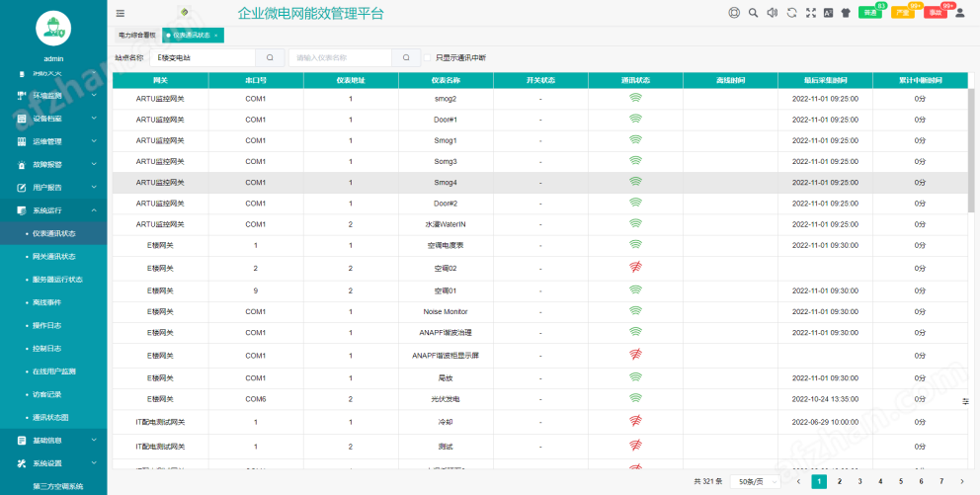Image resolution: width=980 pixels, height=495 pixels.
Task: Switch to the 电力综合看板 tab
Action: (137, 36)
